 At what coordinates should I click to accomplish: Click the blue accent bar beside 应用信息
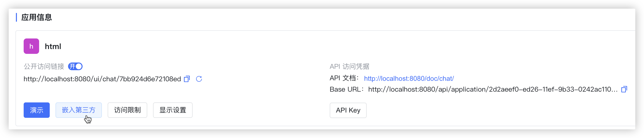pyautogui.click(x=16, y=17)
